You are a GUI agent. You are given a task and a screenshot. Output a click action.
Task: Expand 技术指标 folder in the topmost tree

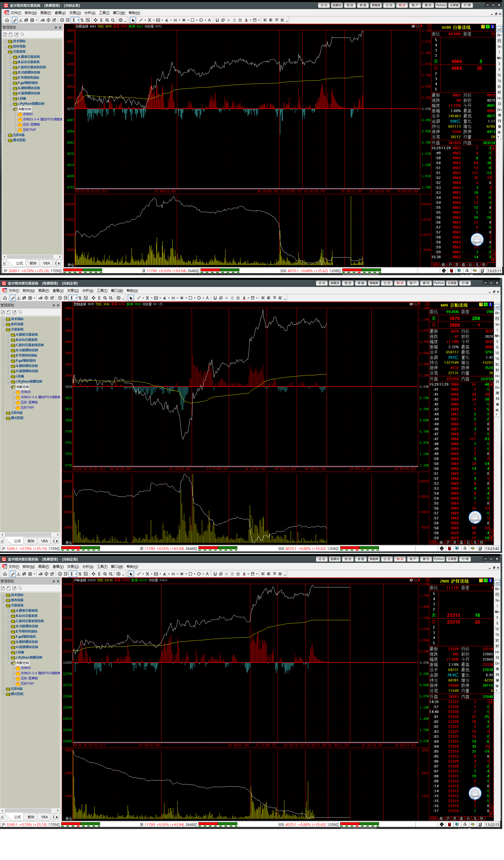point(5,41)
